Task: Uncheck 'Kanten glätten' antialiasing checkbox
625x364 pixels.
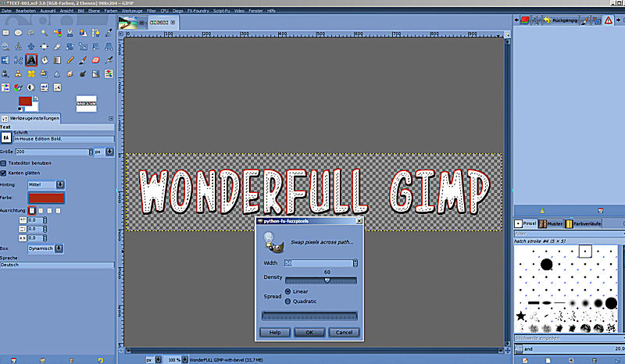Action: [x=4, y=173]
